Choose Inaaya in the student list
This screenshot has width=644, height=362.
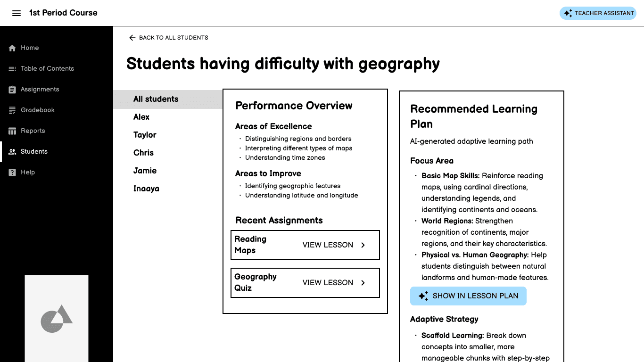[146, 189]
